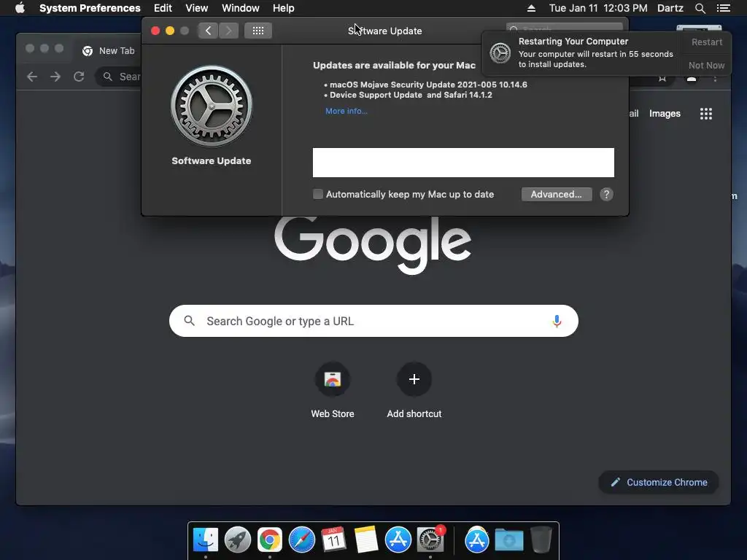747x560 pixels.
Task: Open Finder from the Dock
Action: coord(205,540)
